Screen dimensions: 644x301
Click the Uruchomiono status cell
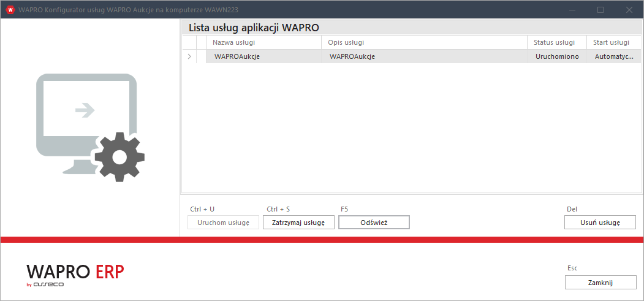tap(557, 56)
